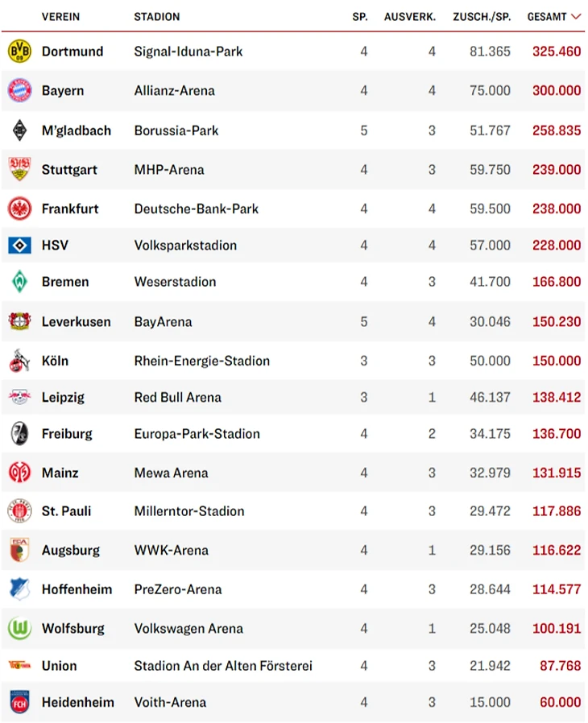Select the Heidenheim team name
Image resolution: width=588 pixels, height=723 pixels.
pyautogui.click(x=77, y=702)
